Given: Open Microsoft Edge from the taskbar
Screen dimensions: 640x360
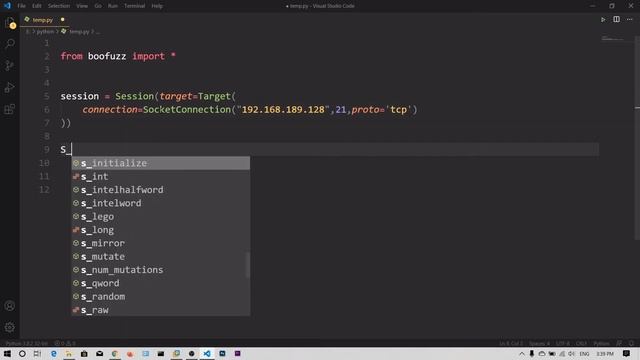Looking at the screenshot, I should point(53,353).
